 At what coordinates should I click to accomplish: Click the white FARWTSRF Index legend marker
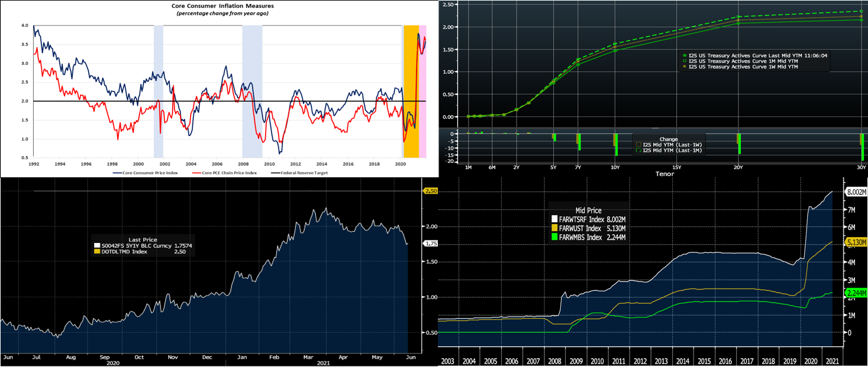click(x=554, y=219)
